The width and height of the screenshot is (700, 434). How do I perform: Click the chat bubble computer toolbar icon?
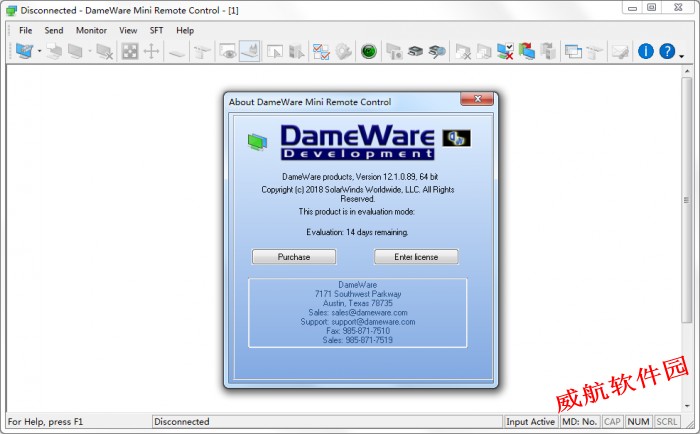pyautogui.click(x=54, y=51)
